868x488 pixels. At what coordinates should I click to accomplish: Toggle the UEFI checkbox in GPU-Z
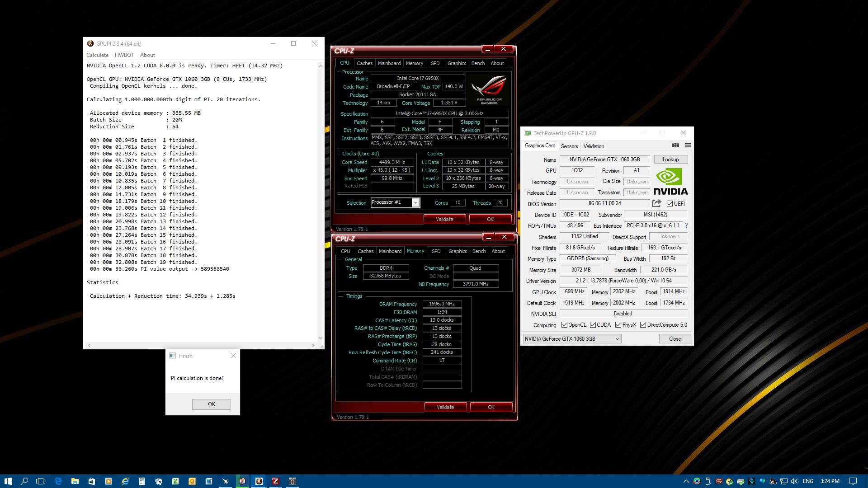[670, 204]
